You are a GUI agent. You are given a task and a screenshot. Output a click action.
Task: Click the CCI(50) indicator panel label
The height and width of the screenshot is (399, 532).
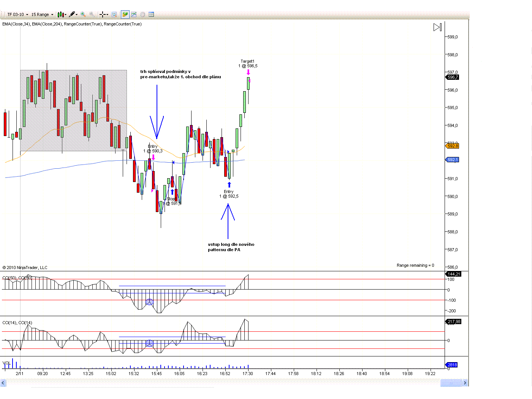[17, 278]
